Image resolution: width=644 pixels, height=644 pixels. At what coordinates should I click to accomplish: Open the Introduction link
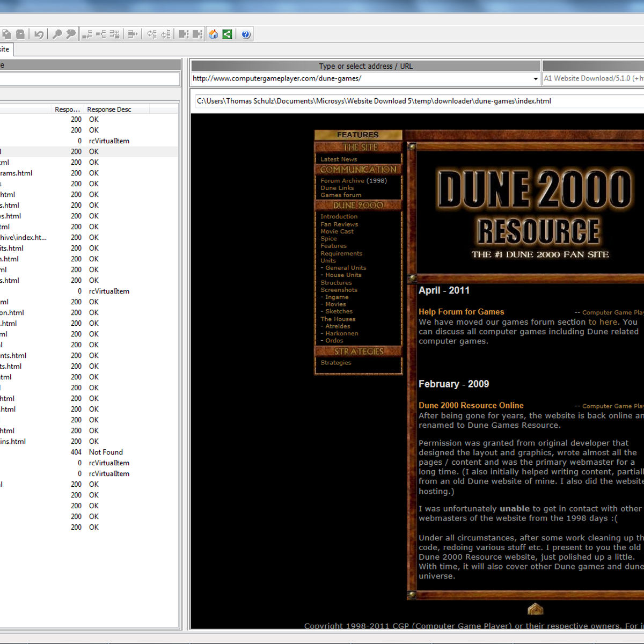pyautogui.click(x=339, y=217)
